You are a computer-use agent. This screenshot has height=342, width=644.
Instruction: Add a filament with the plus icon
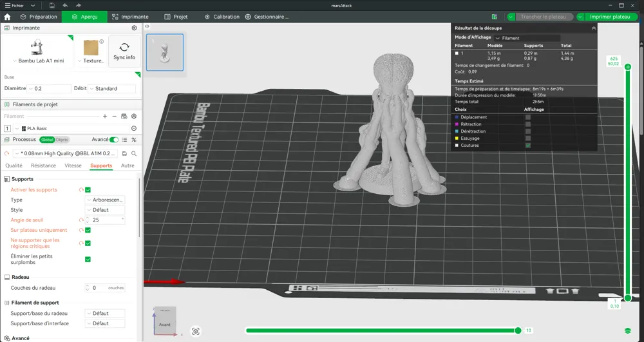click(x=105, y=116)
